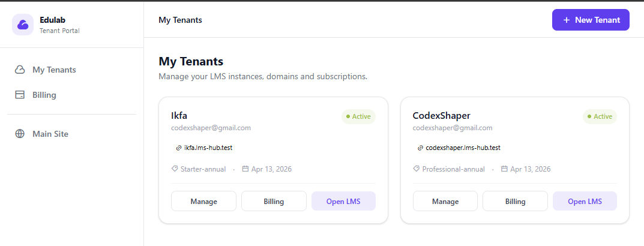Click the Manage your LMS instances description
The height and width of the screenshot is (246, 644).
point(263,76)
